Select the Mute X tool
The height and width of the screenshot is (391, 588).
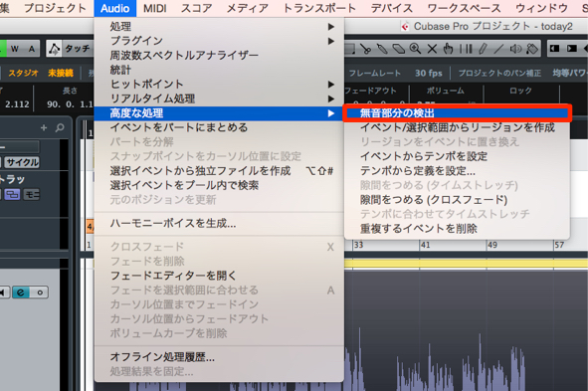432,49
